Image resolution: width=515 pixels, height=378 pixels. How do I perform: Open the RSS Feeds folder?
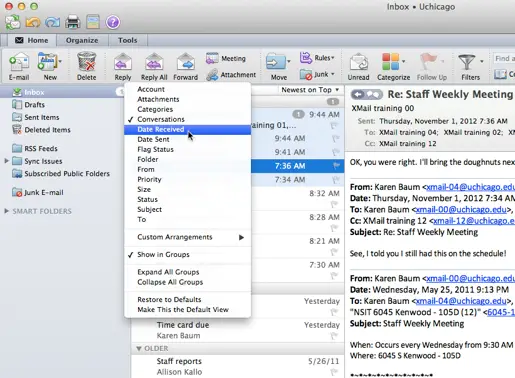point(41,148)
